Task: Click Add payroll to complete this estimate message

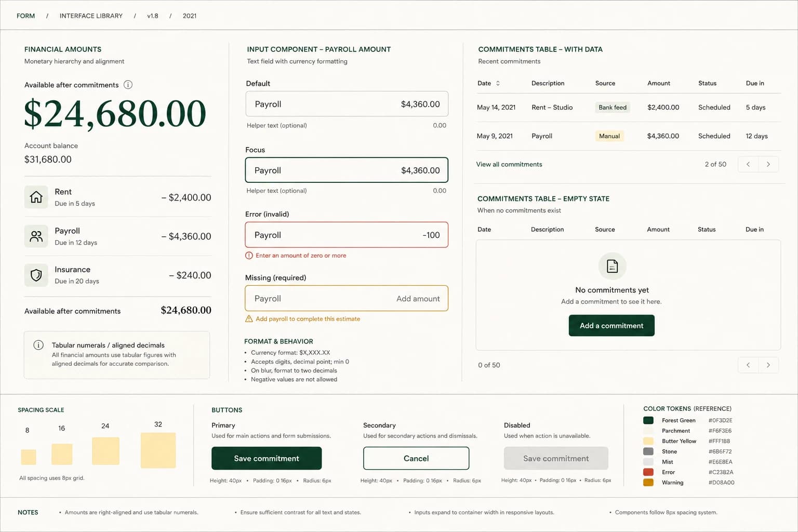Action: pyautogui.click(x=308, y=319)
